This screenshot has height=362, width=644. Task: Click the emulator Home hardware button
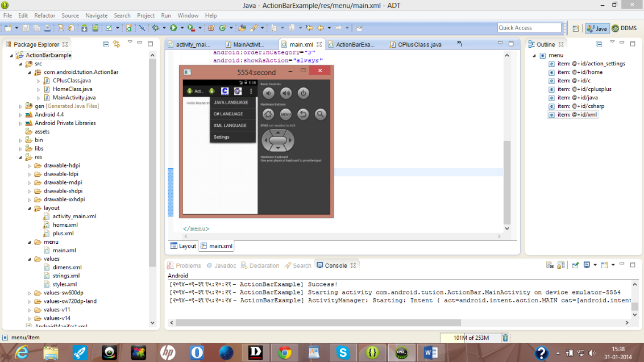pos(268,114)
